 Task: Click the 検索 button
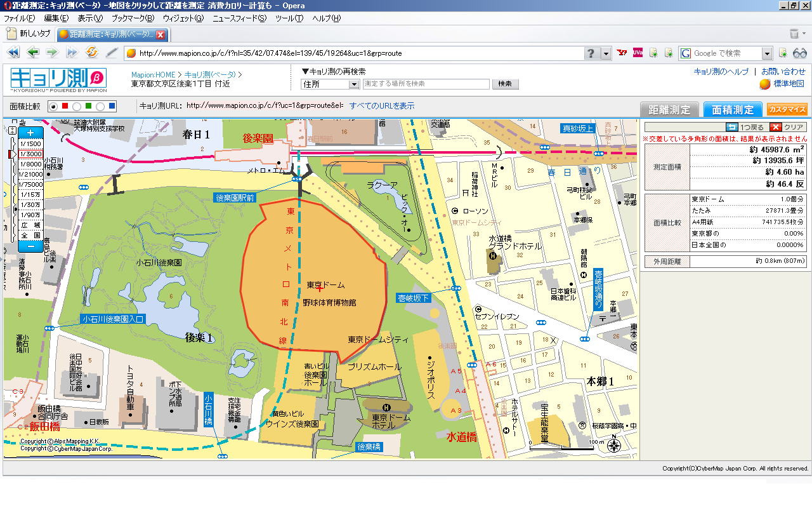pyautogui.click(x=505, y=84)
